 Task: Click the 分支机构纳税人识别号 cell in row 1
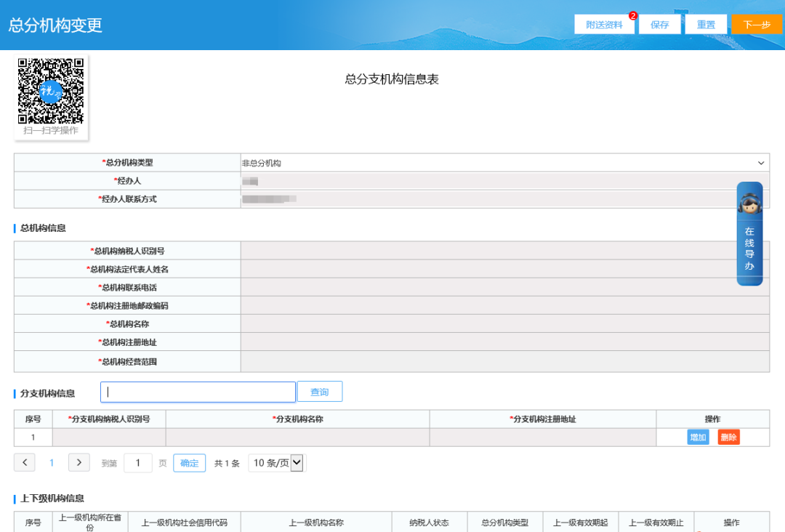click(x=109, y=438)
